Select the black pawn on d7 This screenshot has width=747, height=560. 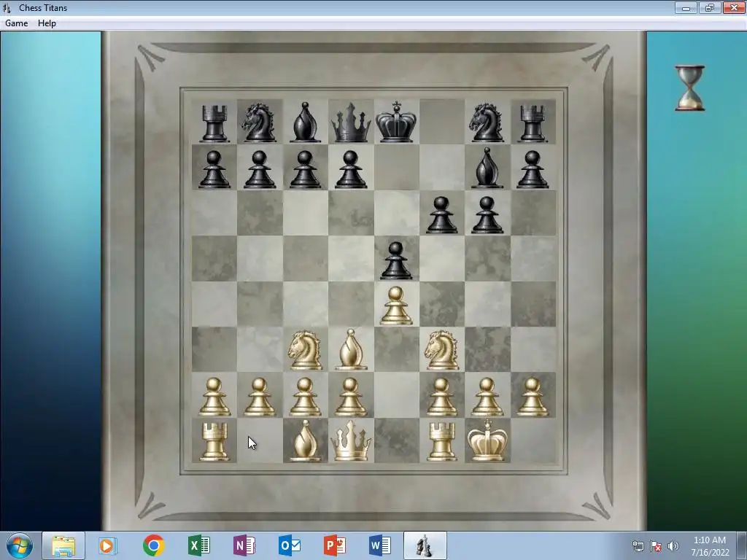[x=351, y=169]
